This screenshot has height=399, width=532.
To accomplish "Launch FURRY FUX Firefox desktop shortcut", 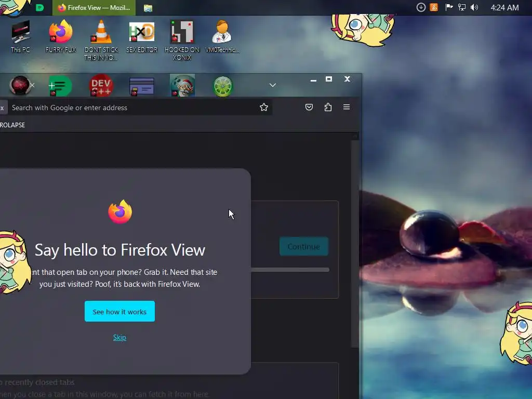I will click(61, 37).
